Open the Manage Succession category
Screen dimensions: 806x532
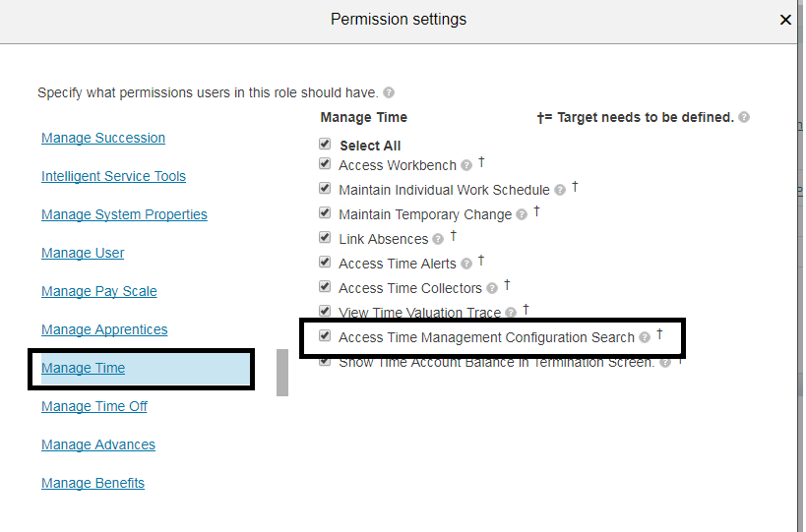[103, 138]
